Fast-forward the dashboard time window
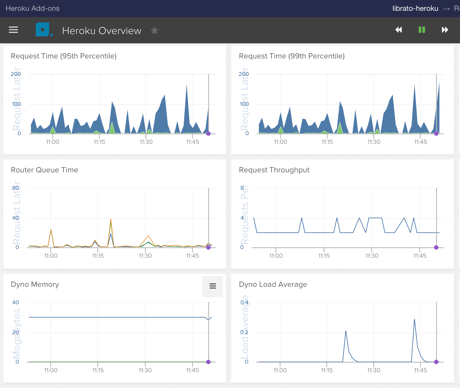The height and width of the screenshot is (388, 460). coord(445,30)
